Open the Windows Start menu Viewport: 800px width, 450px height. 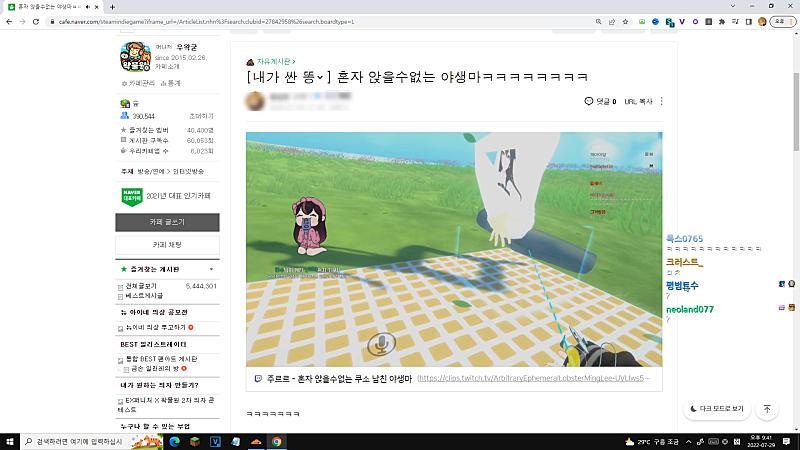pyautogui.click(x=10, y=442)
